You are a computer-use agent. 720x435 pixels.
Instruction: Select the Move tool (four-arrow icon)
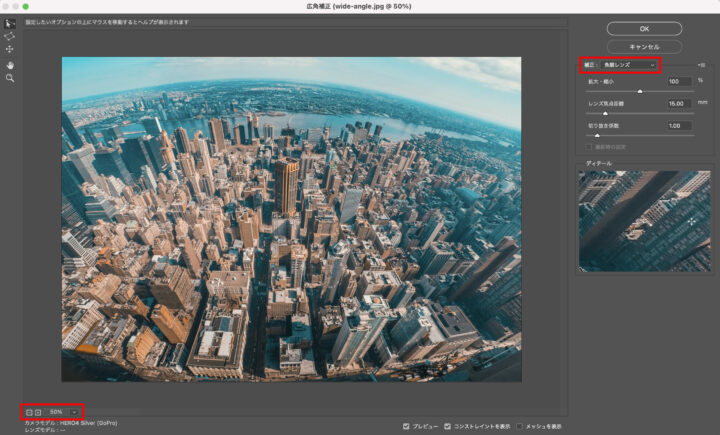(9, 49)
